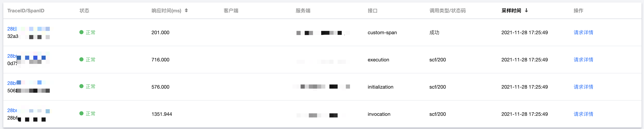Click green status dot in execution row
Screen dimensions: 644x129
tap(81, 59)
